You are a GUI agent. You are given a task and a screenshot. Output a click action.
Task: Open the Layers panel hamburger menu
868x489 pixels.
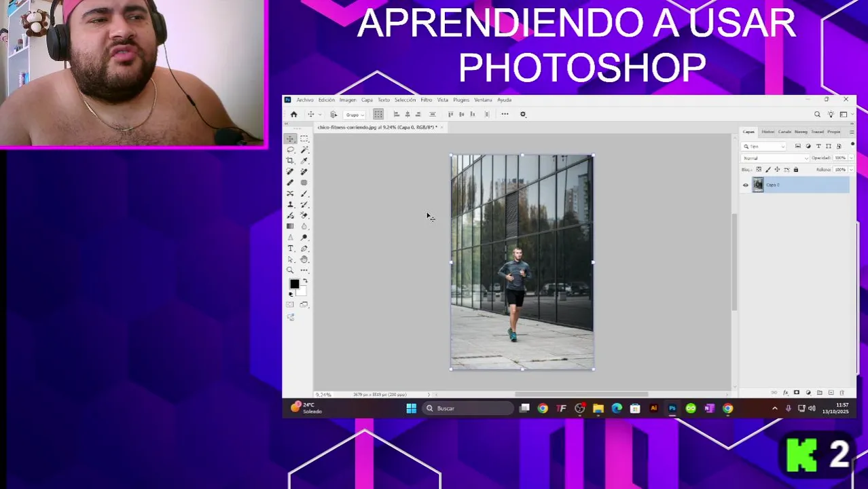(x=852, y=132)
